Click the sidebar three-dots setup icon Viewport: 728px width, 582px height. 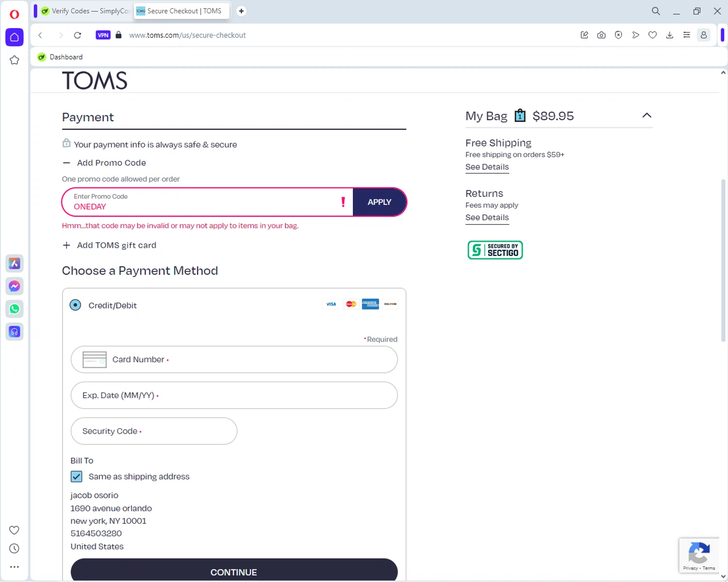[x=14, y=566]
